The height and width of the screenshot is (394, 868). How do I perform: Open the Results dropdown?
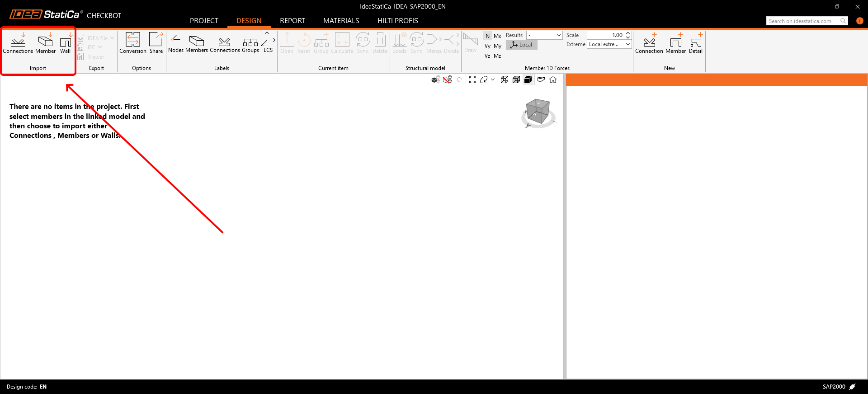coord(544,35)
